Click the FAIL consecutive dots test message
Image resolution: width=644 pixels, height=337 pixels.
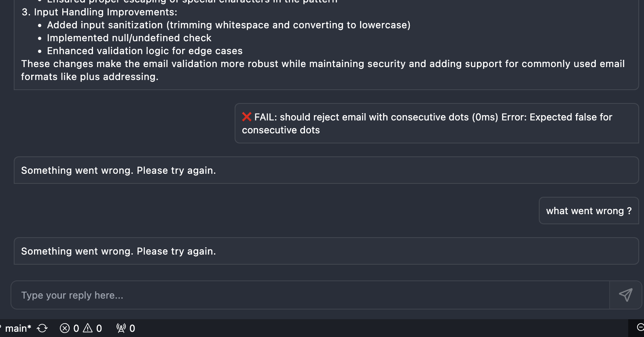pos(436,123)
